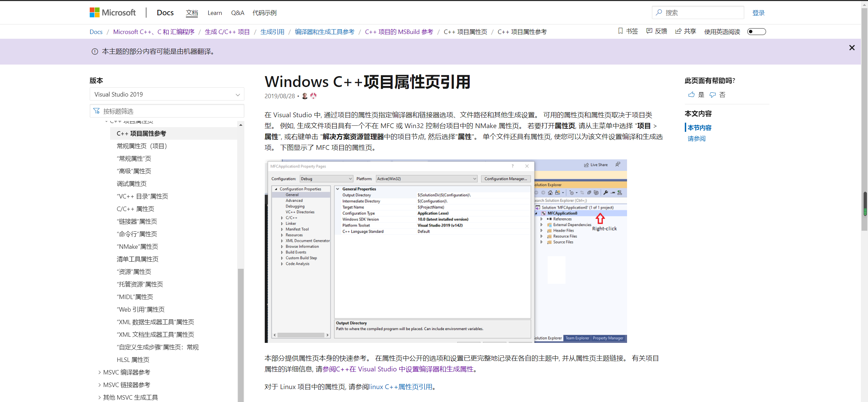Open “自定义生成步骤”属性页：常规 in sidebar
Screen dimensions: 868x402
[158, 347]
